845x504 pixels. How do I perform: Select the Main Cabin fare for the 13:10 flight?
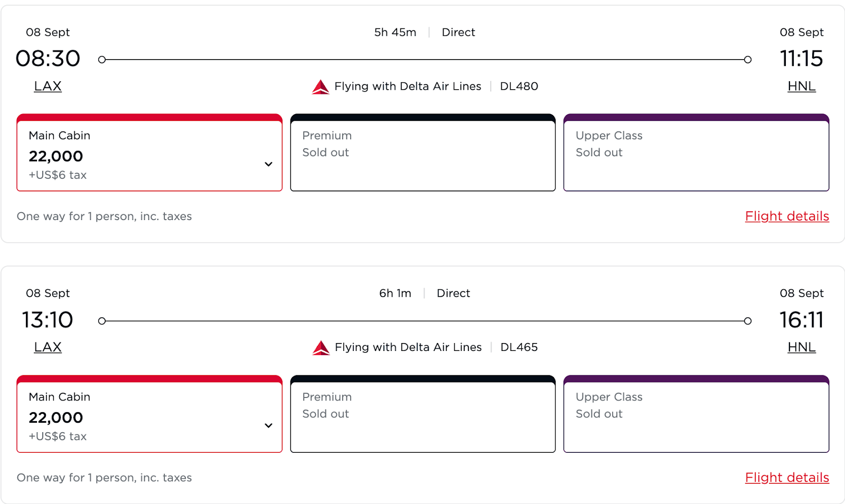click(149, 414)
